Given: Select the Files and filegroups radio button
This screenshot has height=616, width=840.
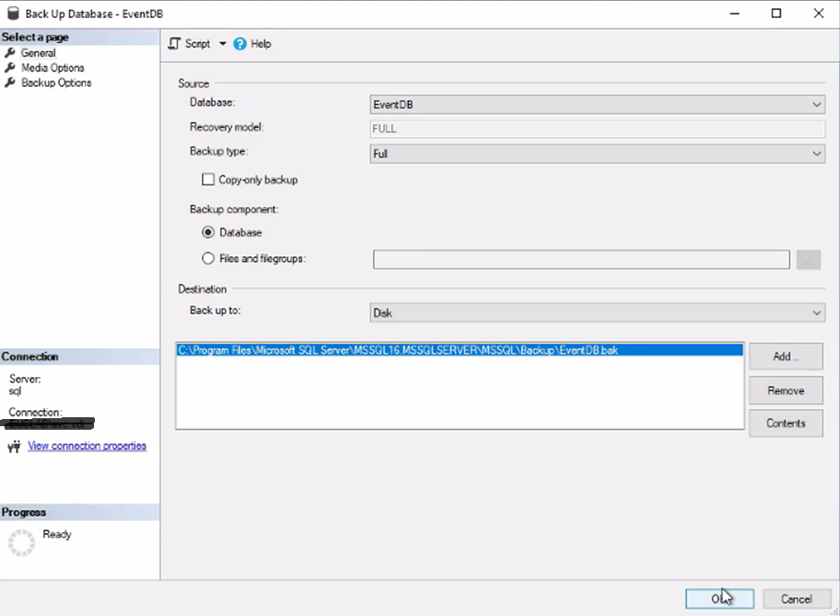Looking at the screenshot, I should tap(209, 259).
